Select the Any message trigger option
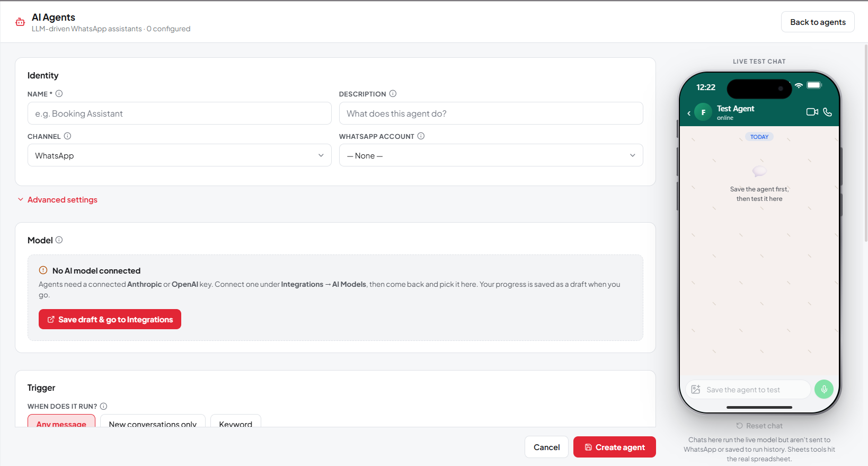 point(61,421)
